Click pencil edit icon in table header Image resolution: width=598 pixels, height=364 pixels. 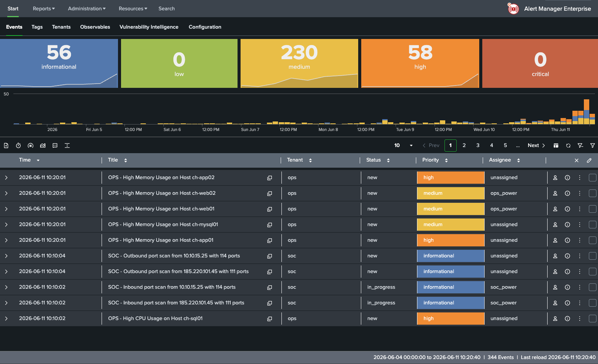tap(589, 160)
